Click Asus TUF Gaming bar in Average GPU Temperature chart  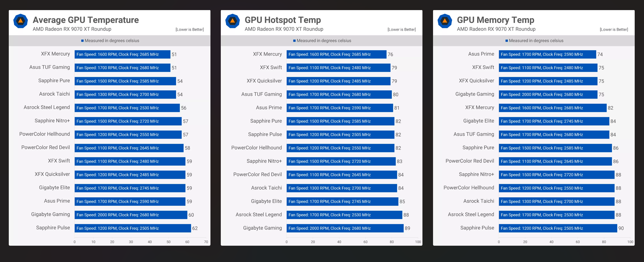coord(122,68)
